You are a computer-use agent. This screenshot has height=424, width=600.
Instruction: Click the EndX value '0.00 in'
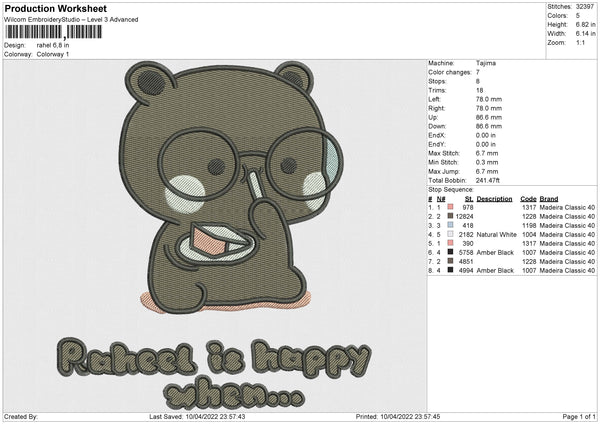tap(486, 135)
